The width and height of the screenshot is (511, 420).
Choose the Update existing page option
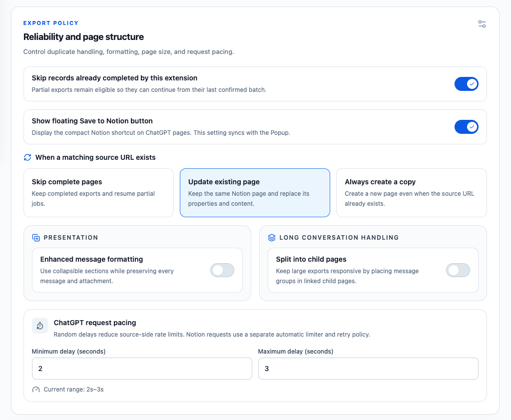click(x=255, y=193)
